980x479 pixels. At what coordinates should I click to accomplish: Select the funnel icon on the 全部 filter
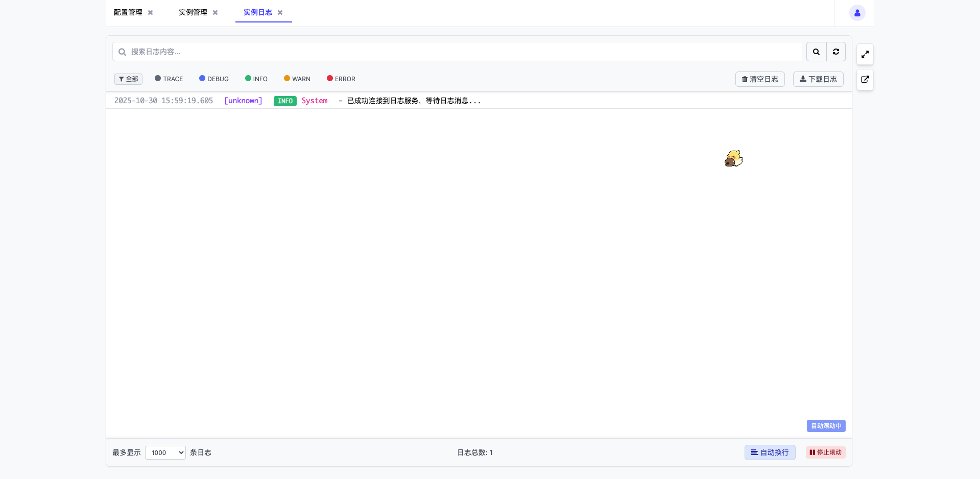coord(122,79)
